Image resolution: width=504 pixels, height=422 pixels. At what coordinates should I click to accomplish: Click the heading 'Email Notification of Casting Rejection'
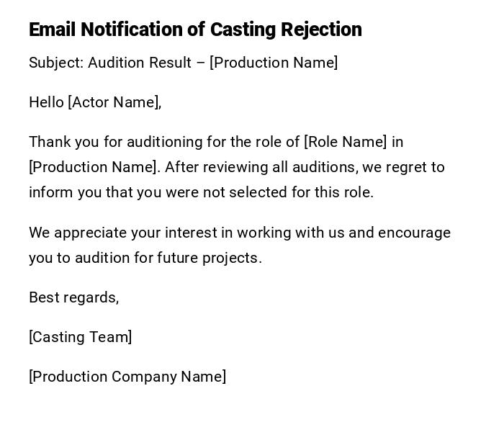pos(194,30)
